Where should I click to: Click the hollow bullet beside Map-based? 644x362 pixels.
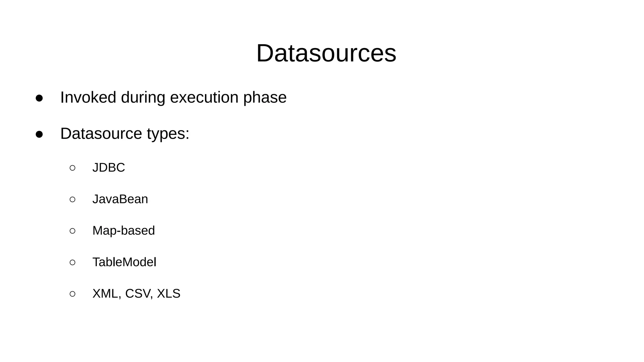pyautogui.click(x=72, y=231)
